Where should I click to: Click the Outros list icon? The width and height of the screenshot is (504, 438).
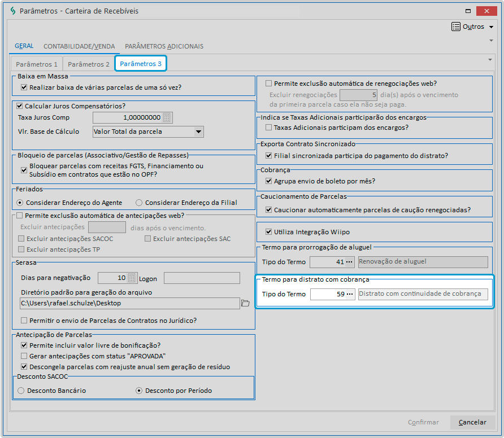pos(456,27)
